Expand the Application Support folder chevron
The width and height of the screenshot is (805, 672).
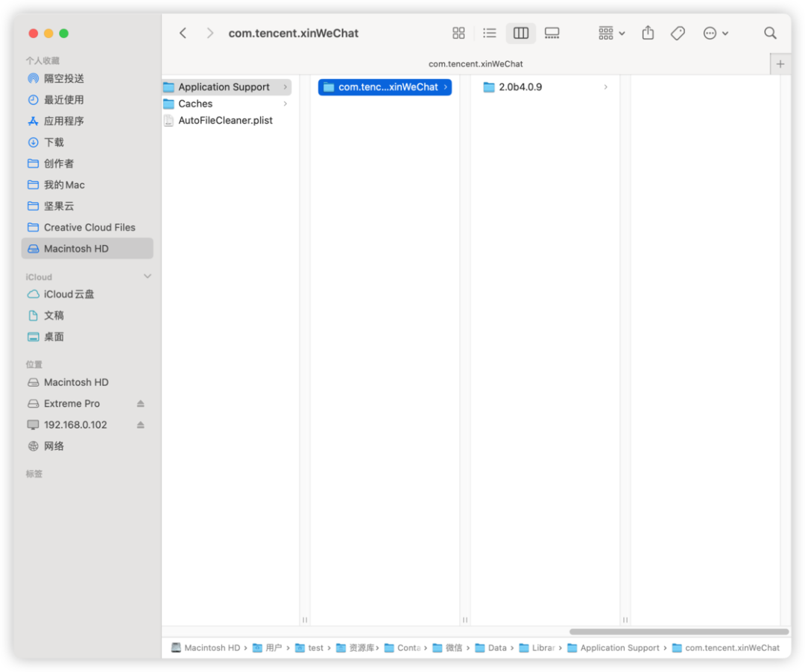285,87
